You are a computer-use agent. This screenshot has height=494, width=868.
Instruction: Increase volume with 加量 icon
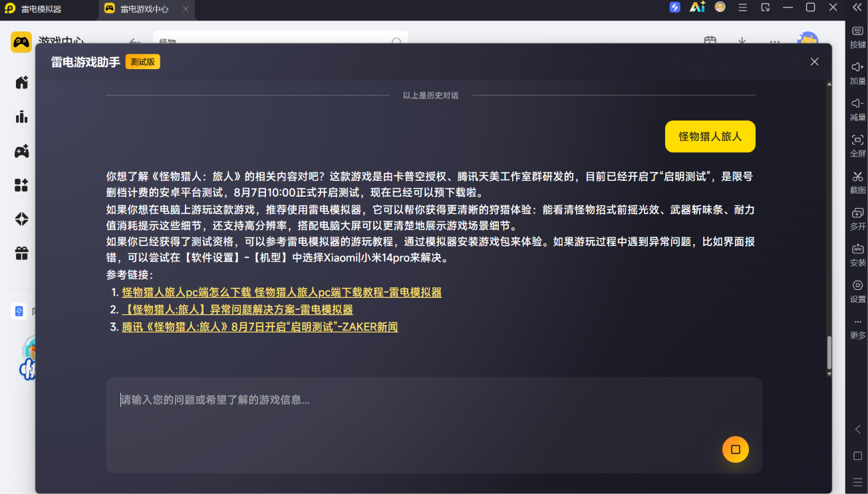(x=858, y=73)
